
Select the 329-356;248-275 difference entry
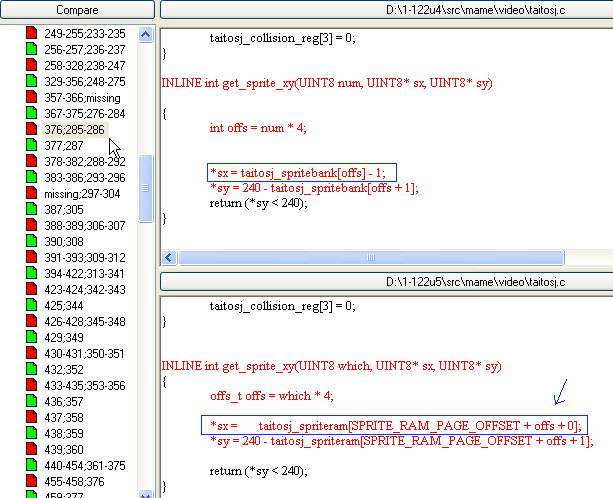pos(84,81)
